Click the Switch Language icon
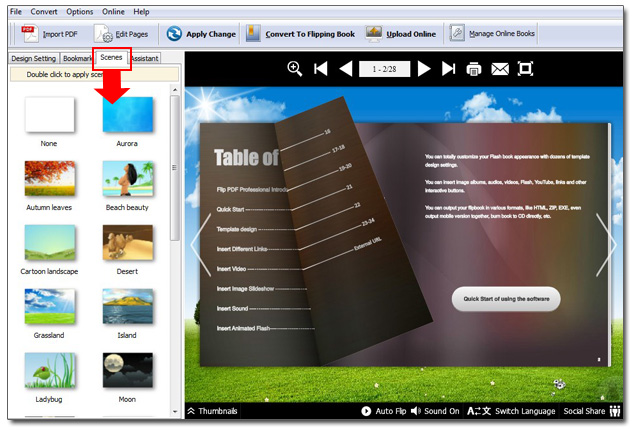This screenshot has height=438, width=640. [x=479, y=411]
